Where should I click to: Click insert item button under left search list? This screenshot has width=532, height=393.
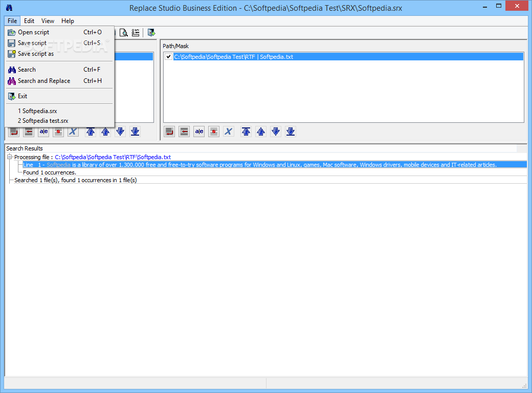[29, 132]
